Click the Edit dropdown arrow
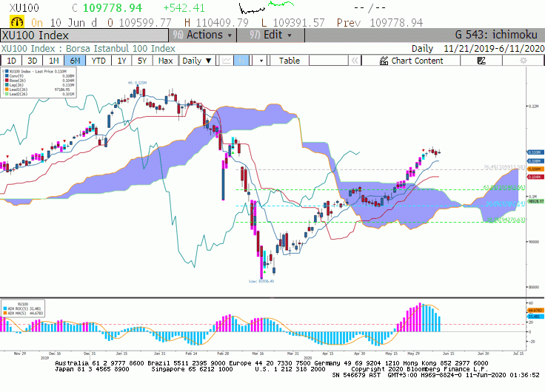The height and width of the screenshot is (392, 545). pyautogui.click(x=290, y=36)
